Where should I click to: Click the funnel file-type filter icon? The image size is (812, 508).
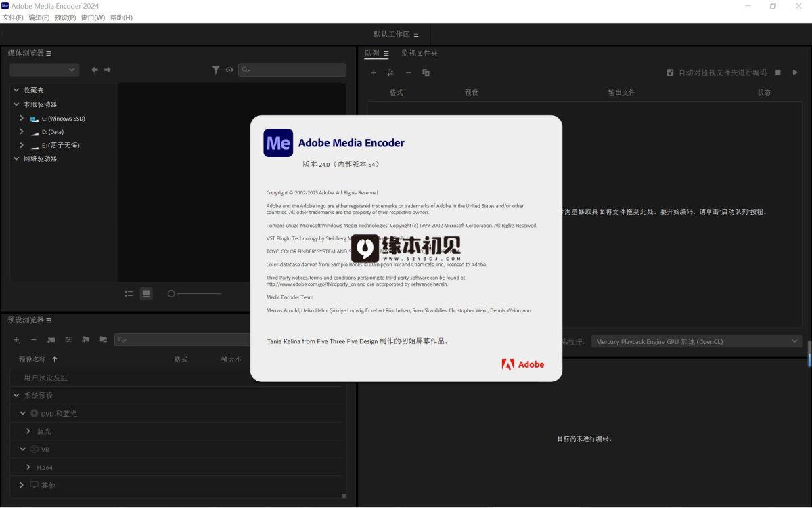coord(216,70)
